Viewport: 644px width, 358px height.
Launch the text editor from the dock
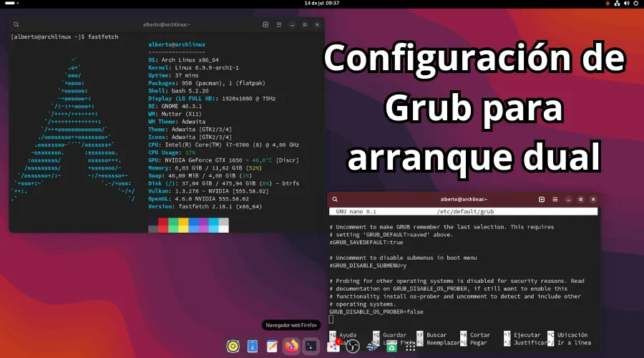pyautogui.click(x=271, y=347)
